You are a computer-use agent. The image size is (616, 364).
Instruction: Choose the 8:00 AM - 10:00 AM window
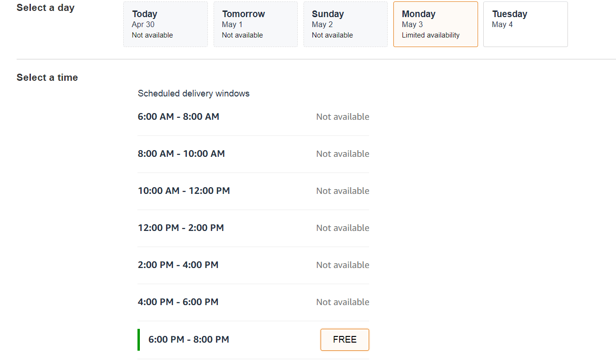181,154
